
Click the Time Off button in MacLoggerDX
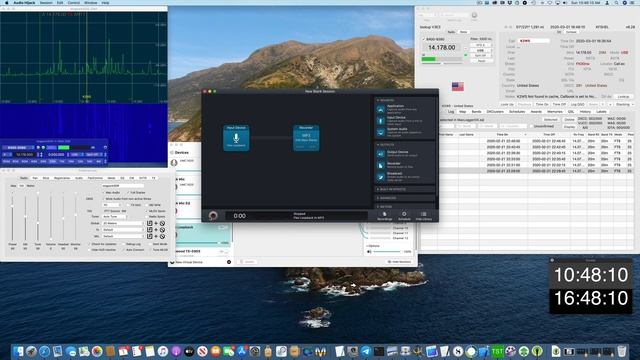559,104
